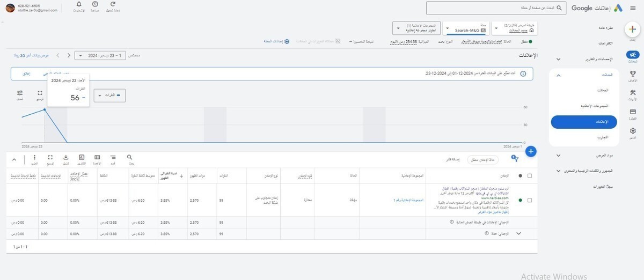This screenshot has height=280, width=644.
Task: Open the Tools (الأدوات) sidebar icon
Action: pos(633,93)
